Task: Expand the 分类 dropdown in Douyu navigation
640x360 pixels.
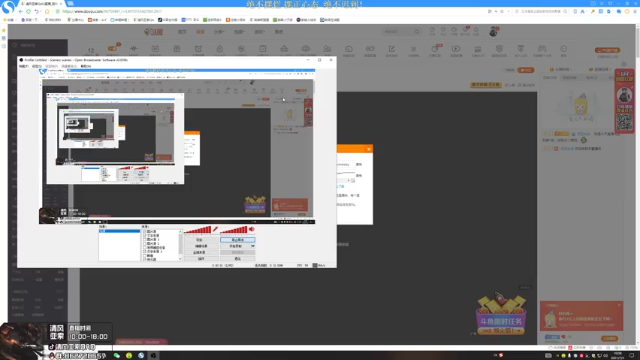Action: click(x=219, y=32)
